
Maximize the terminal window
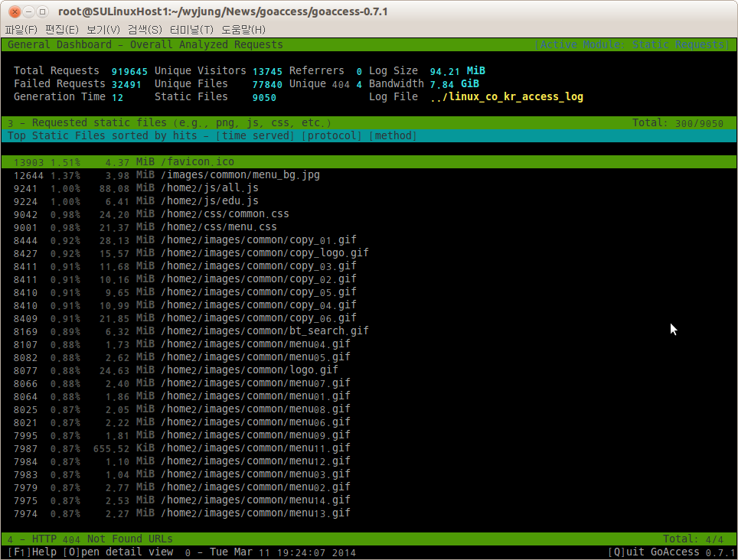click(42, 11)
